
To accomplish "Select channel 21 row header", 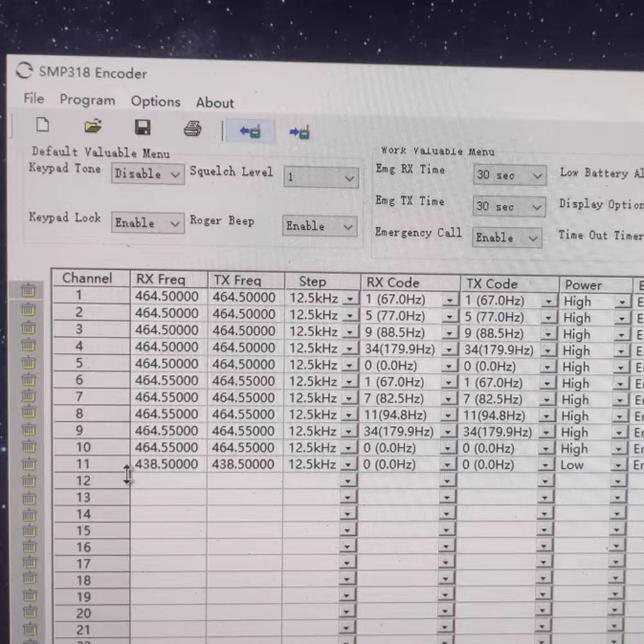I will click(91, 630).
